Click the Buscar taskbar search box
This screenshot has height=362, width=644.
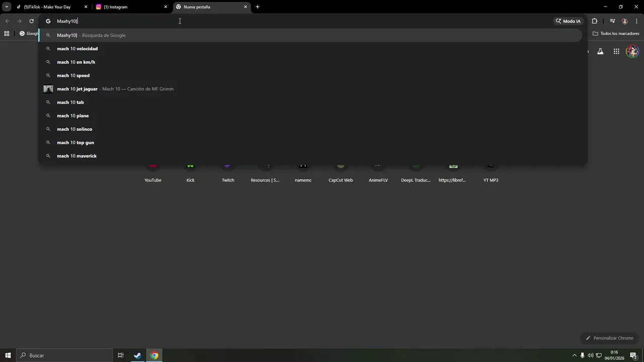click(64, 355)
